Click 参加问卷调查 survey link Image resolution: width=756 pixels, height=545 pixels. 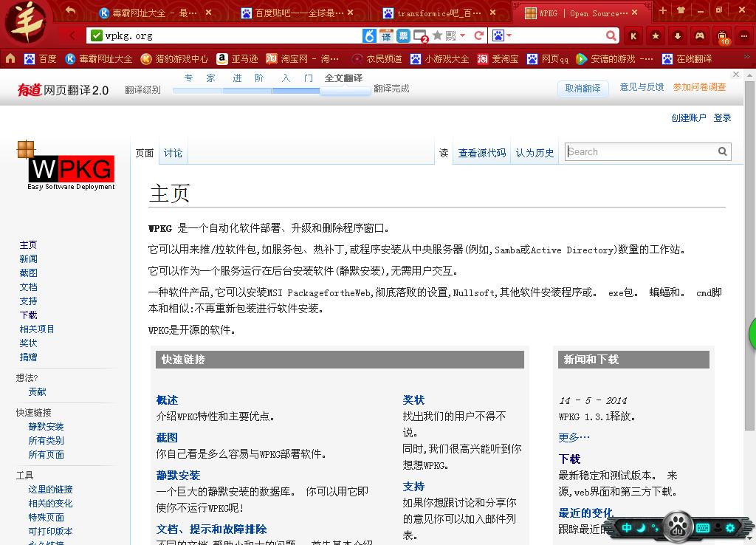point(699,87)
